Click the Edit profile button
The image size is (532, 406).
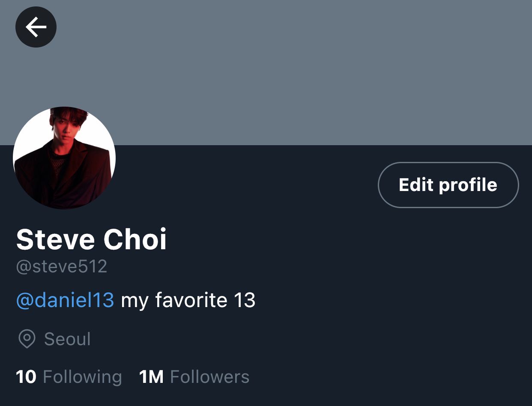(x=448, y=185)
